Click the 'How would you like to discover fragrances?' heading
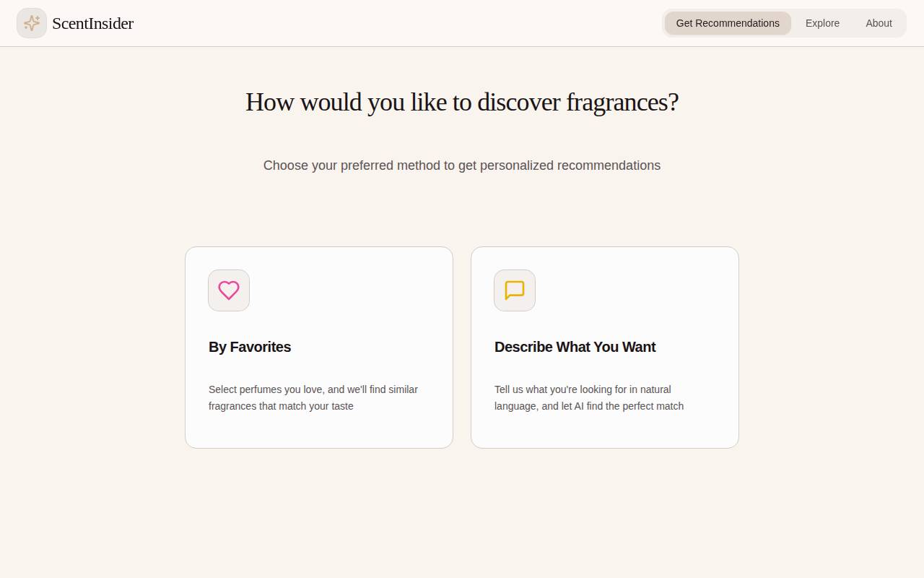The image size is (924, 578). click(x=462, y=102)
